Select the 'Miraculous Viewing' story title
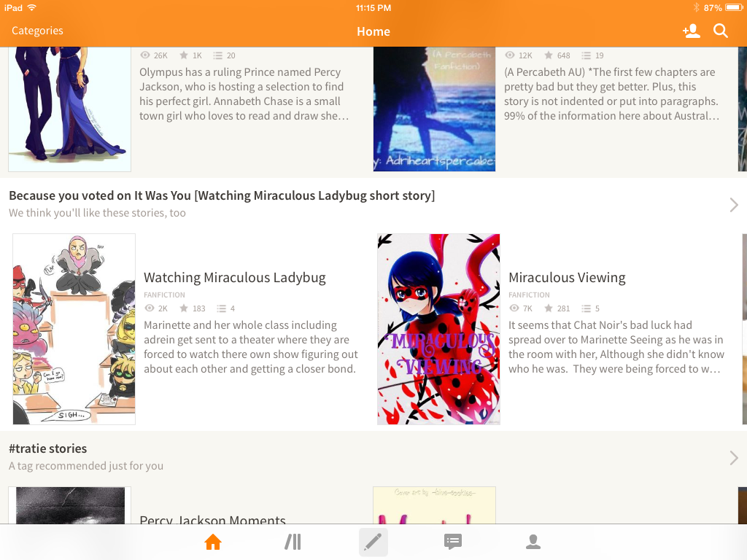This screenshot has width=747, height=560. [x=567, y=278]
